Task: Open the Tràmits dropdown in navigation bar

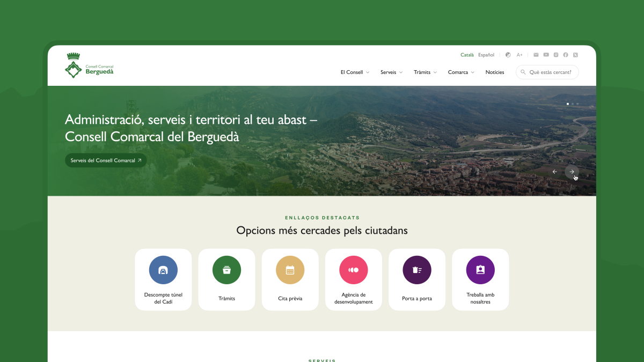Action: [425, 72]
